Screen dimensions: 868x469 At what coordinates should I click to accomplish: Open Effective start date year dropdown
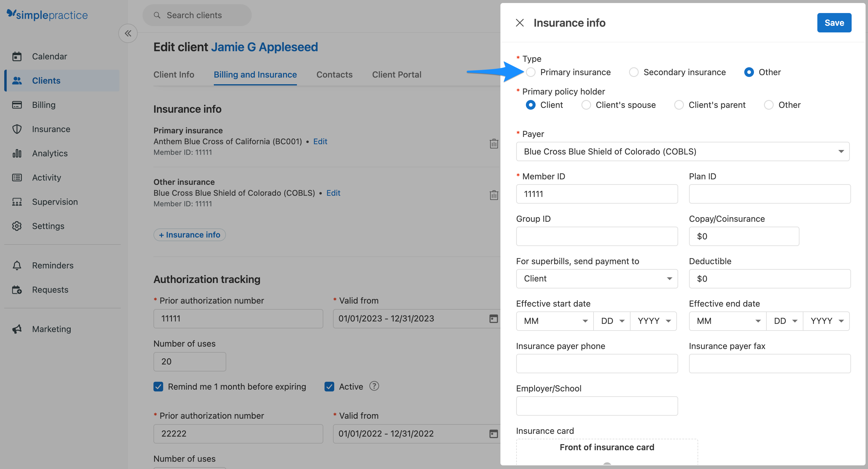coord(653,321)
